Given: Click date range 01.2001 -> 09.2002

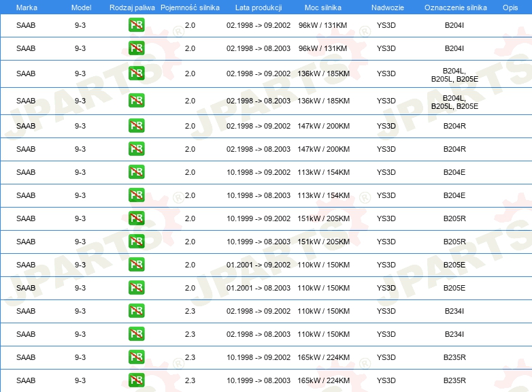Looking at the screenshot, I should [259, 265].
